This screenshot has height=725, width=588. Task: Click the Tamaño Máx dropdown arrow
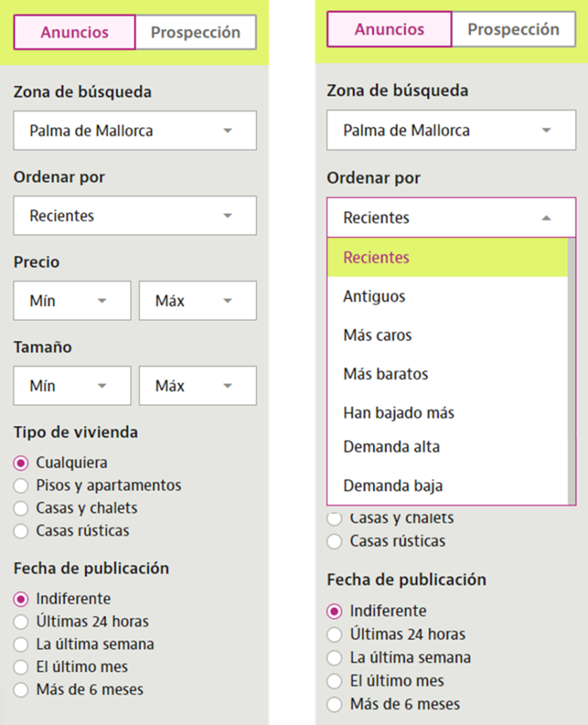click(x=226, y=385)
